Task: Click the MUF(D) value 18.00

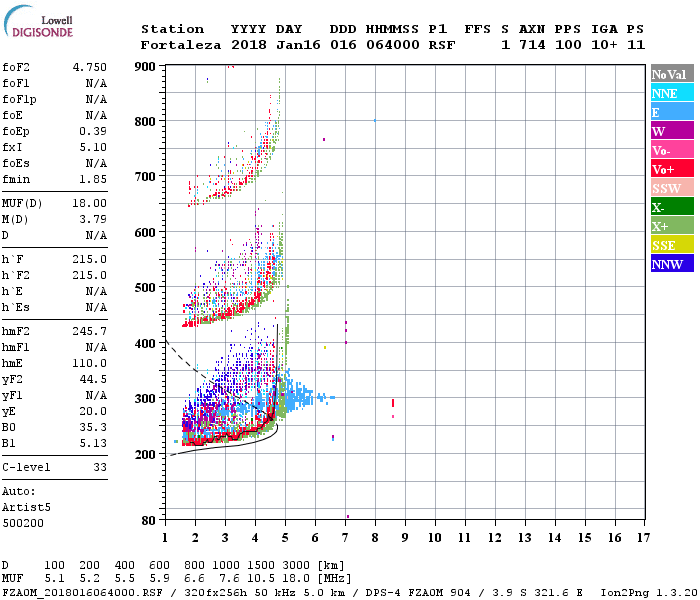Action: pyautogui.click(x=90, y=203)
